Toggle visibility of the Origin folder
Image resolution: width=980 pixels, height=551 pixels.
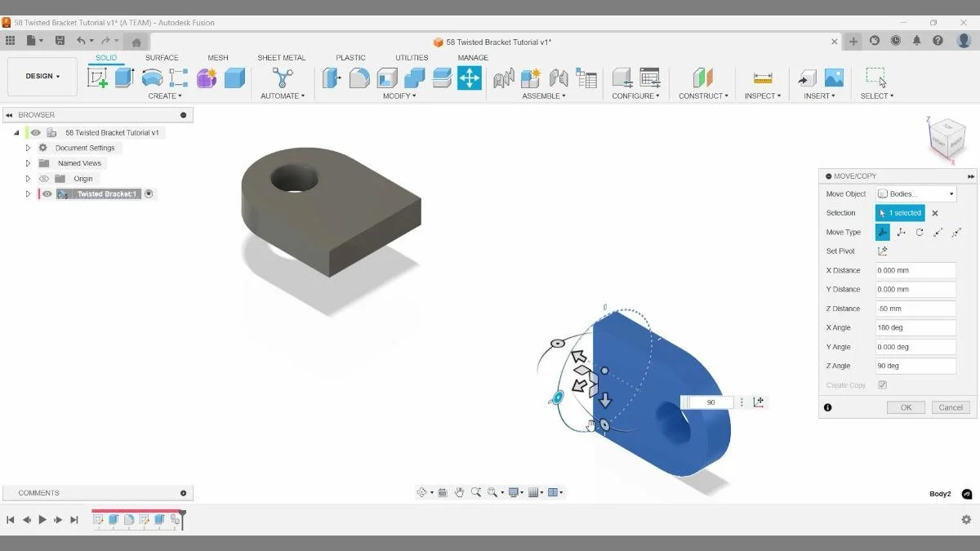pos(45,179)
